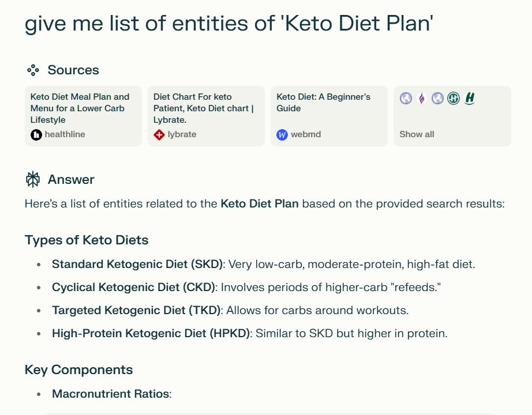
Task: Expand sources with Show all
Action: (x=417, y=134)
